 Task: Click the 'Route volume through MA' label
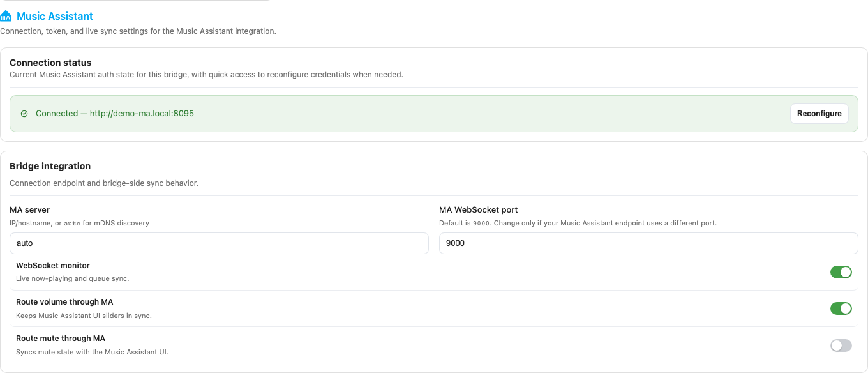point(64,302)
